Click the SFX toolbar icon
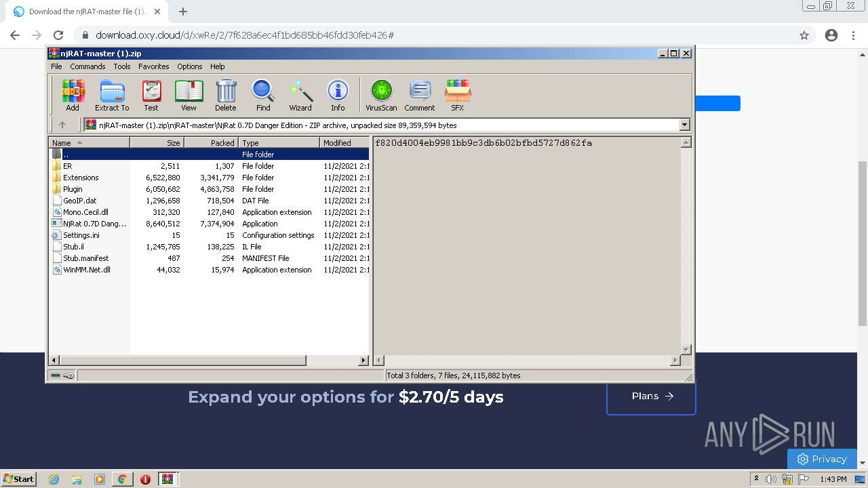 pyautogui.click(x=458, y=96)
